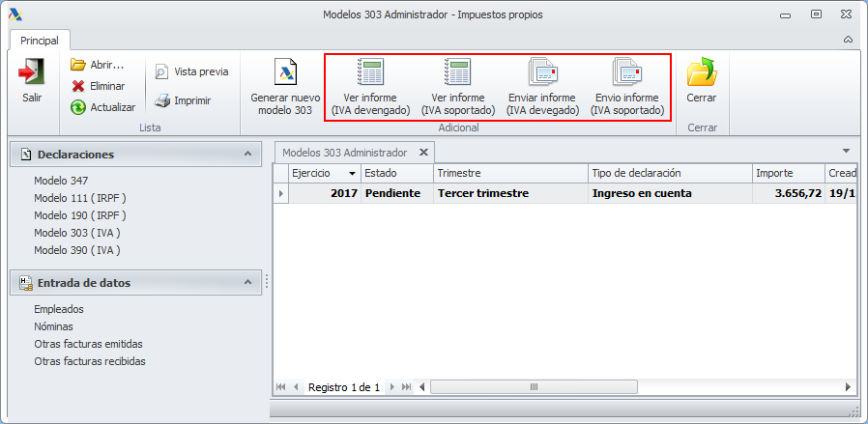The height and width of the screenshot is (424, 868).
Task: Open Modelo 347 declaration
Action: (61, 181)
